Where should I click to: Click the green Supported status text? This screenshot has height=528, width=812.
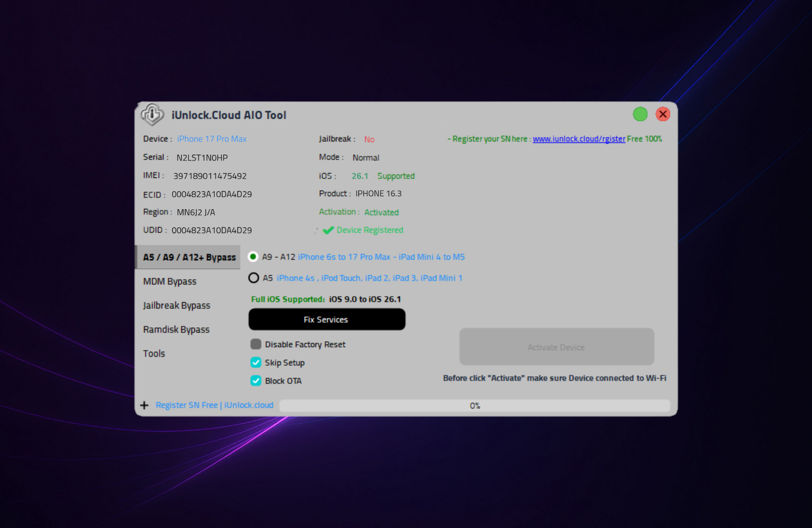point(396,176)
